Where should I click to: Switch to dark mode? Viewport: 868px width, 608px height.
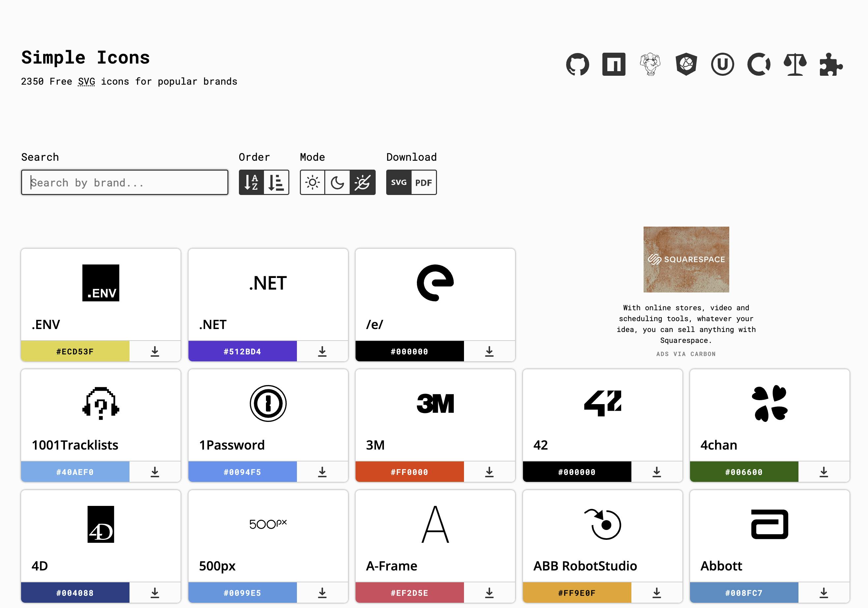coord(337,182)
